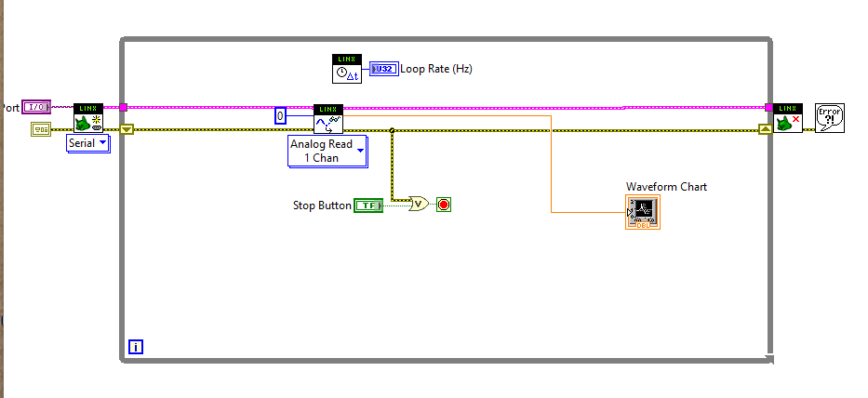Select the loop iteration terminal i
This screenshot has width=868, height=398.
[135, 348]
